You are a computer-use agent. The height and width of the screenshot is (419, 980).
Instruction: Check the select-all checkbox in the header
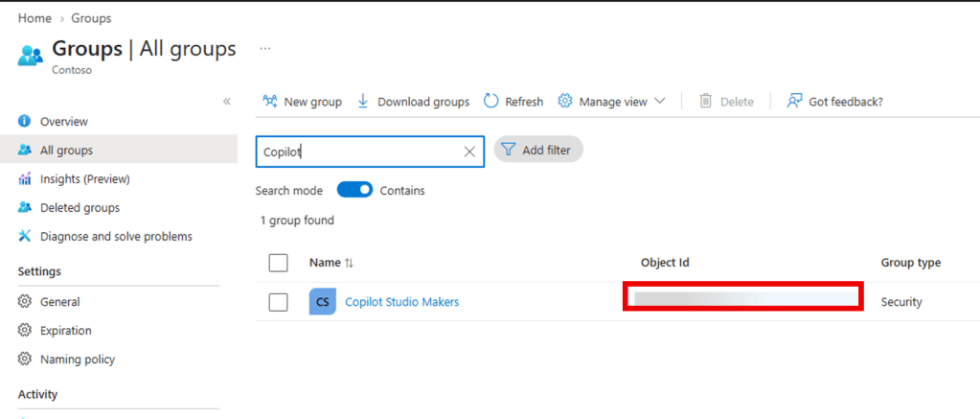point(278,263)
